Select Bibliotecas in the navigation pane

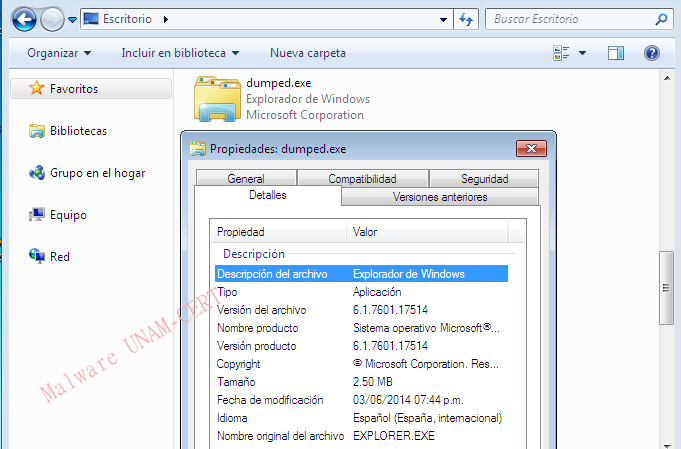tap(78, 131)
